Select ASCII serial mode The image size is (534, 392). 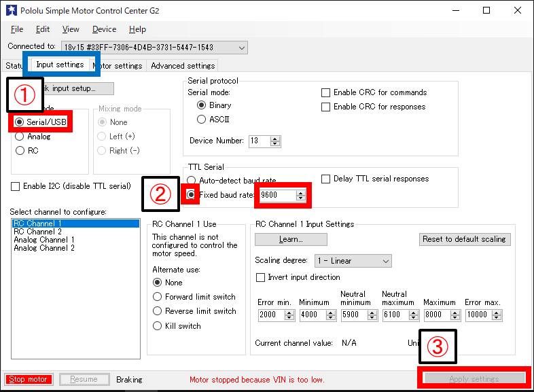(213, 119)
